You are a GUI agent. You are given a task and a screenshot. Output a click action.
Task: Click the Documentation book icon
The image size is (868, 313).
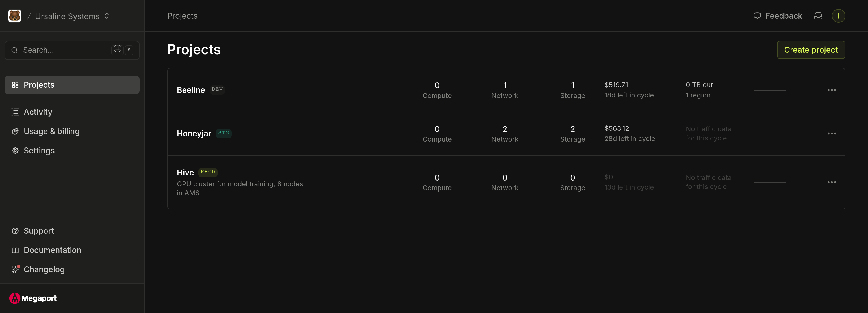click(15, 250)
